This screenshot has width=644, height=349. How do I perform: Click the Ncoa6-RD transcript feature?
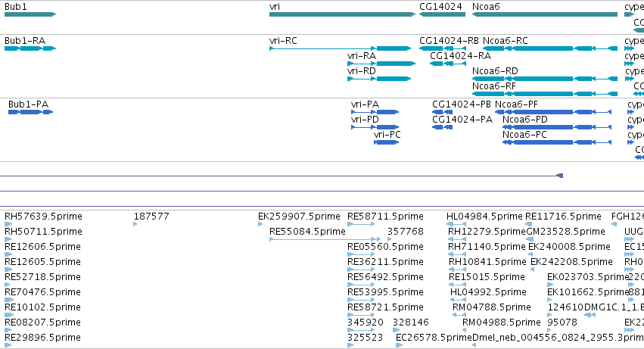coord(545,79)
